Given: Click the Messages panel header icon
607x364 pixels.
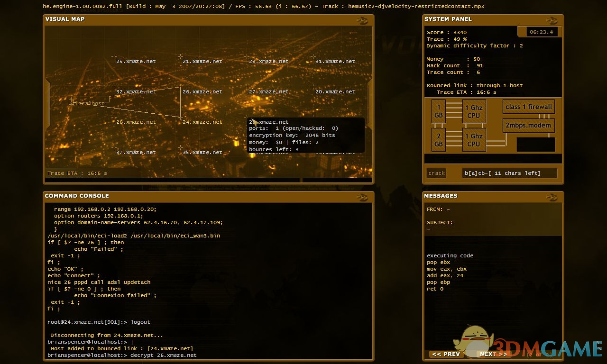Looking at the screenshot, I should pos(552,197).
